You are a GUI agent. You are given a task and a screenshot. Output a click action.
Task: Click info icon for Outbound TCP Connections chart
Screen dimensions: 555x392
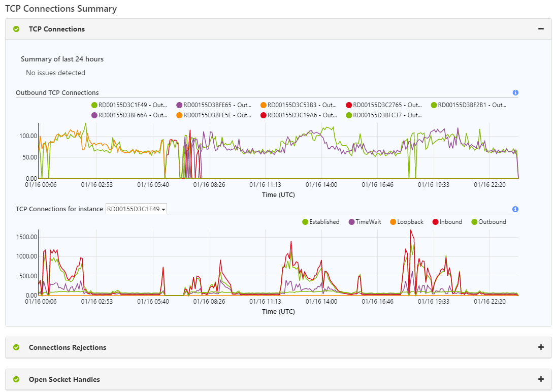515,93
